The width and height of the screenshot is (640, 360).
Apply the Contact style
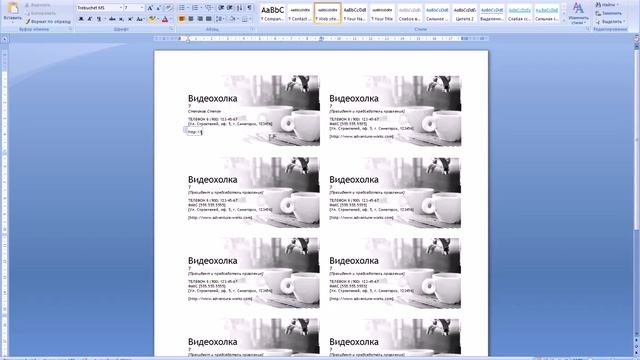pyautogui.click(x=300, y=13)
